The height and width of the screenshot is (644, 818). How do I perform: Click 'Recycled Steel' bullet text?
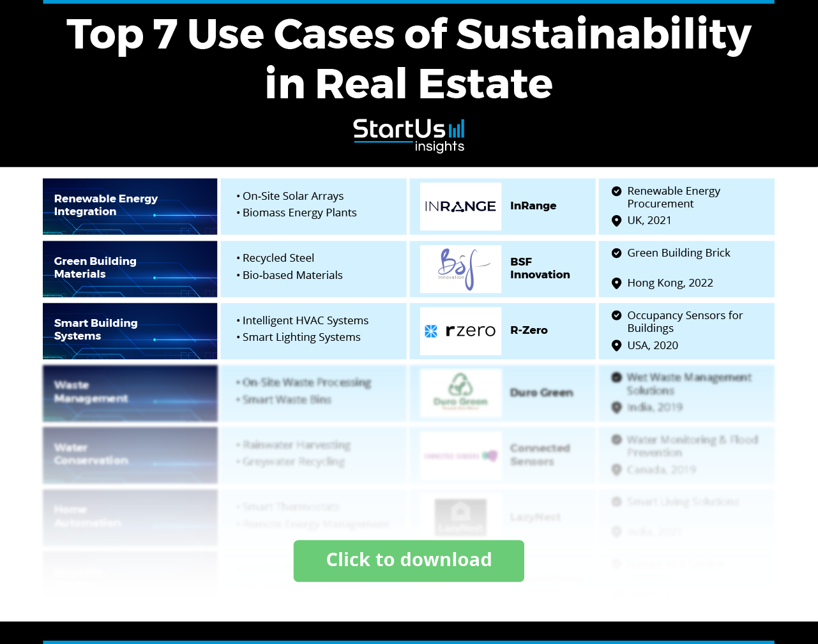point(278,258)
